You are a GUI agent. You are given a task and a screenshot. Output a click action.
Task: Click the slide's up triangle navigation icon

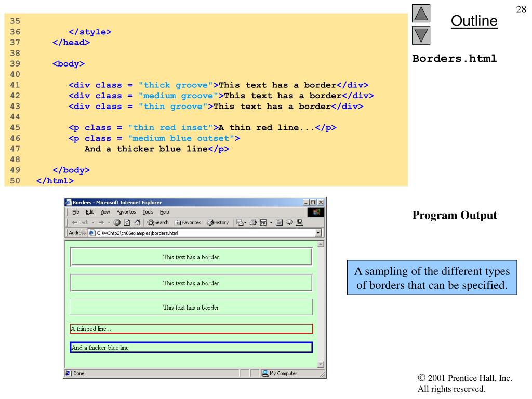(x=421, y=14)
